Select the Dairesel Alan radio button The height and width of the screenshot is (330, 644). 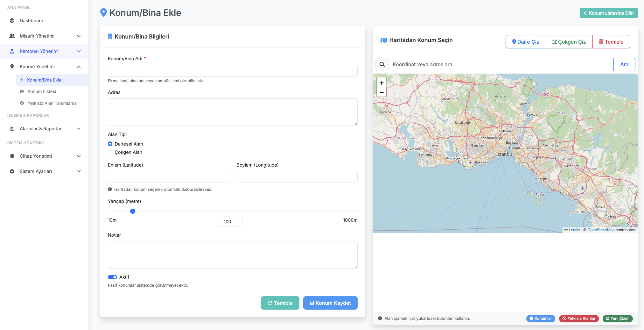[x=110, y=144]
